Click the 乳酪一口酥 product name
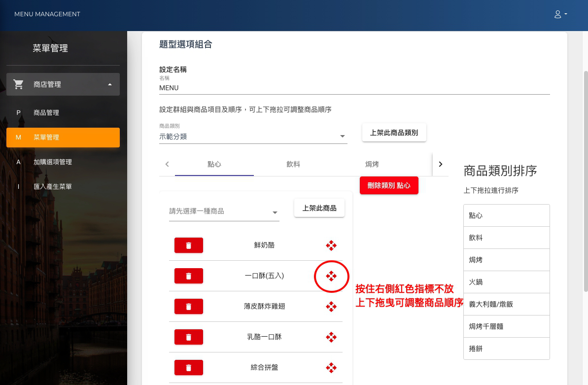This screenshot has height=385, width=588. click(x=264, y=337)
